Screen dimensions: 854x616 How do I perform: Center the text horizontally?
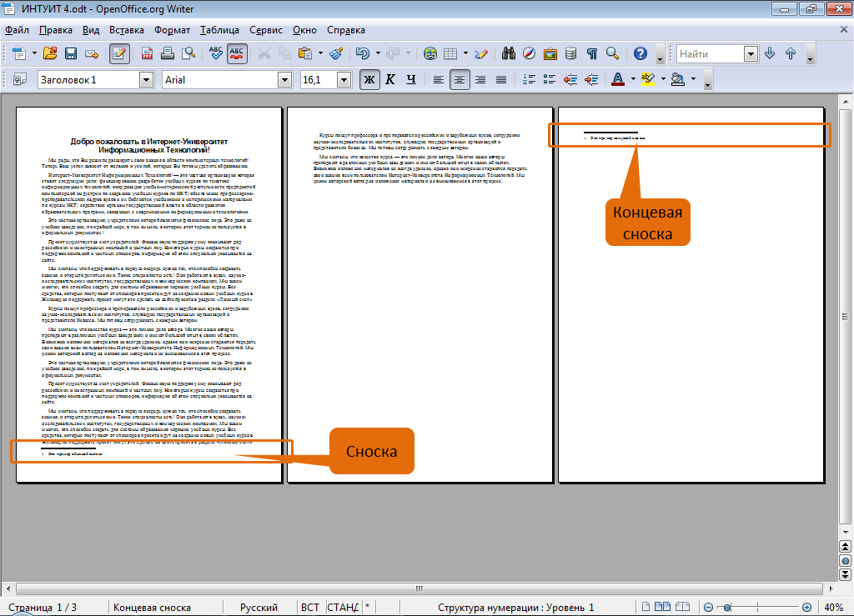(460, 80)
